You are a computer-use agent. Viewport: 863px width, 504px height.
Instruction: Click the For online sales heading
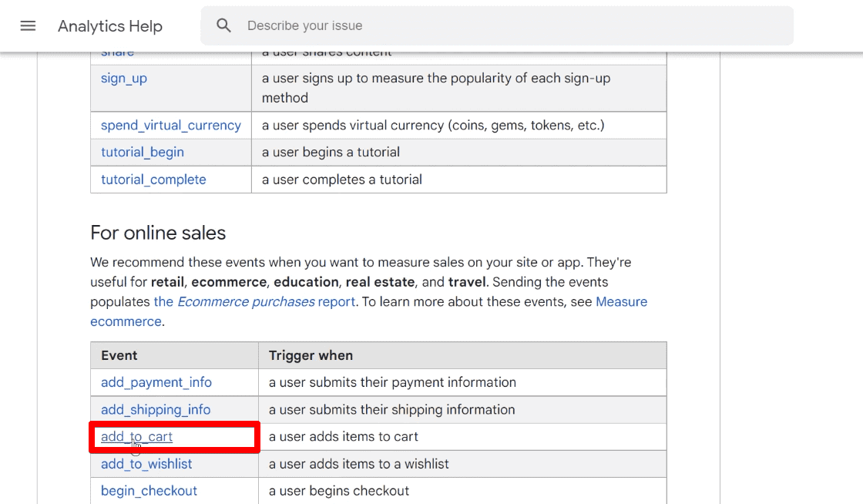(x=157, y=233)
